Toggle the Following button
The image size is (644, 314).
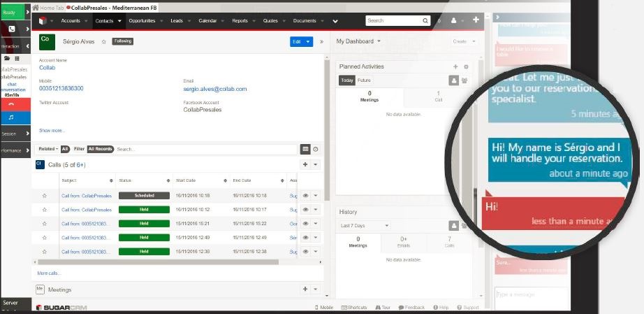click(x=123, y=41)
